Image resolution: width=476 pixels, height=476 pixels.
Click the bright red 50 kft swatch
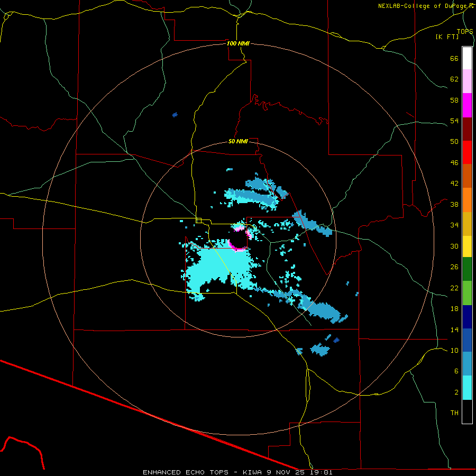pos(467,152)
